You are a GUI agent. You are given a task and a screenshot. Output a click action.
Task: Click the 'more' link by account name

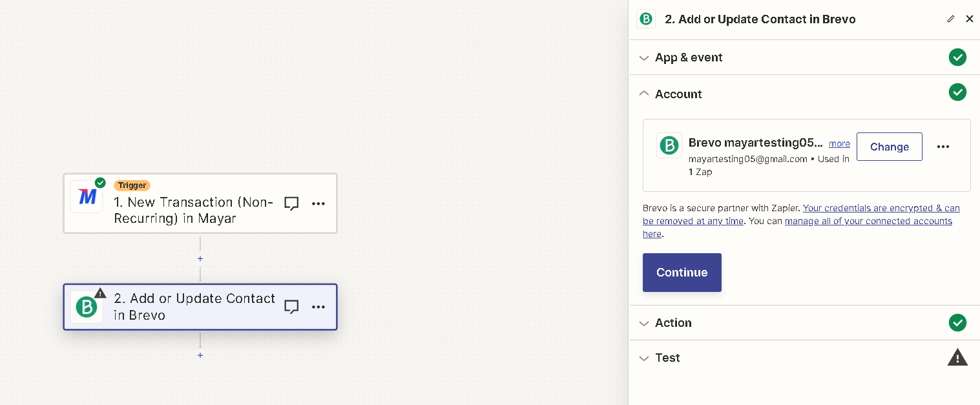(840, 143)
